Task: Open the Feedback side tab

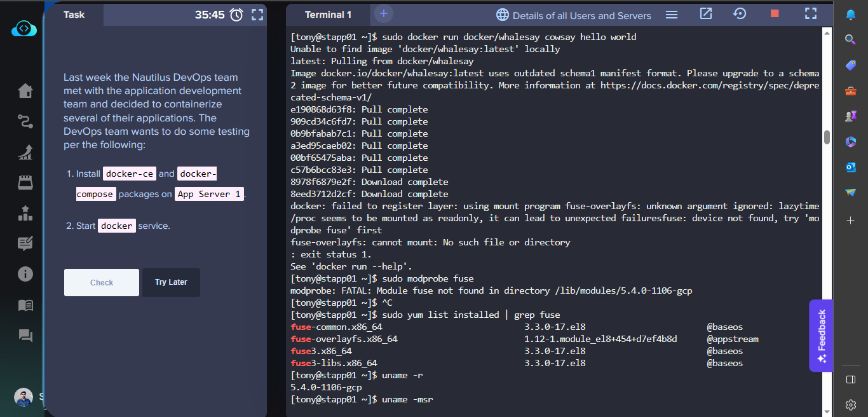Action: point(821,336)
